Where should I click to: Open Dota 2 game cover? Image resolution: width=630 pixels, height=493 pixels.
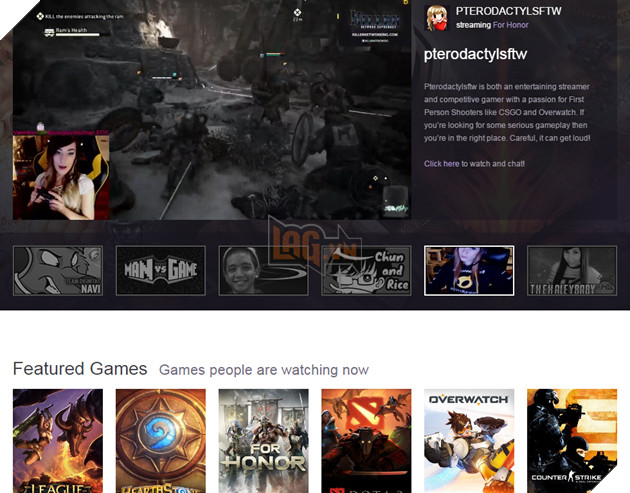(x=366, y=441)
